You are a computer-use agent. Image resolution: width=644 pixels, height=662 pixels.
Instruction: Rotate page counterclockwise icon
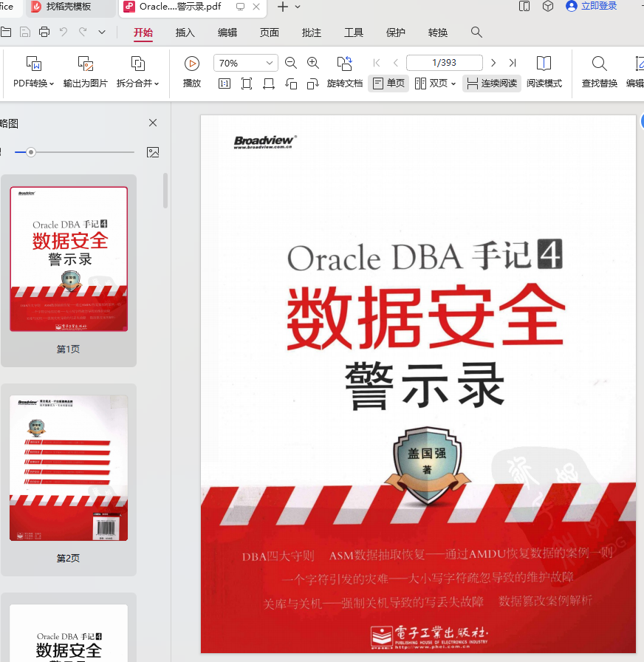(291, 83)
